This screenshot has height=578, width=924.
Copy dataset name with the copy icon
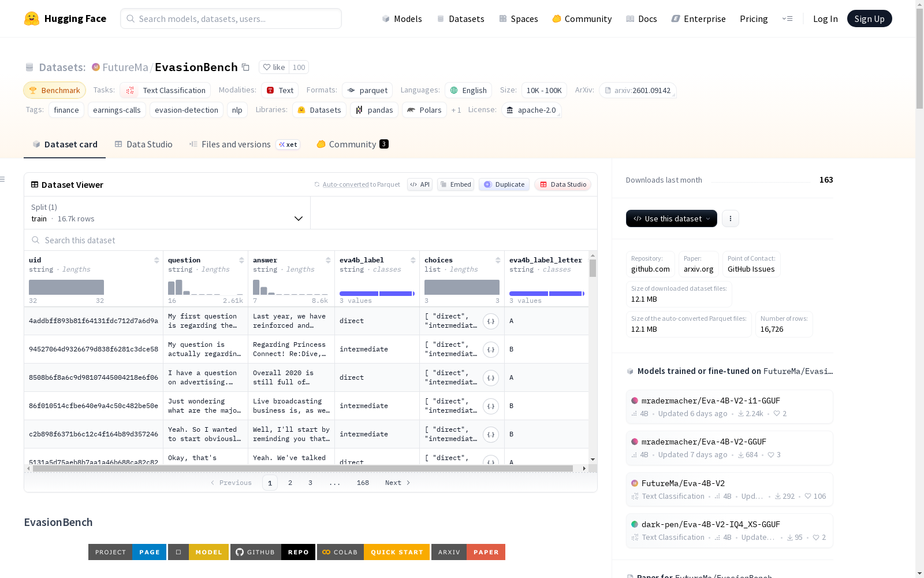[x=245, y=67]
